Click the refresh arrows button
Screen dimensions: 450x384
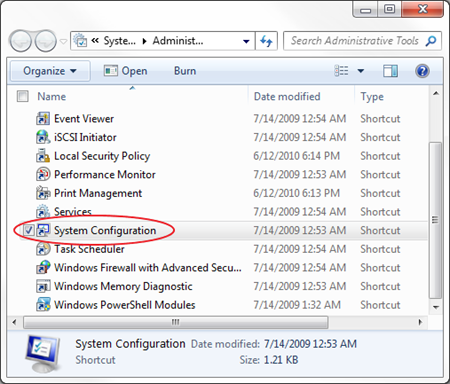[x=266, y=41]
